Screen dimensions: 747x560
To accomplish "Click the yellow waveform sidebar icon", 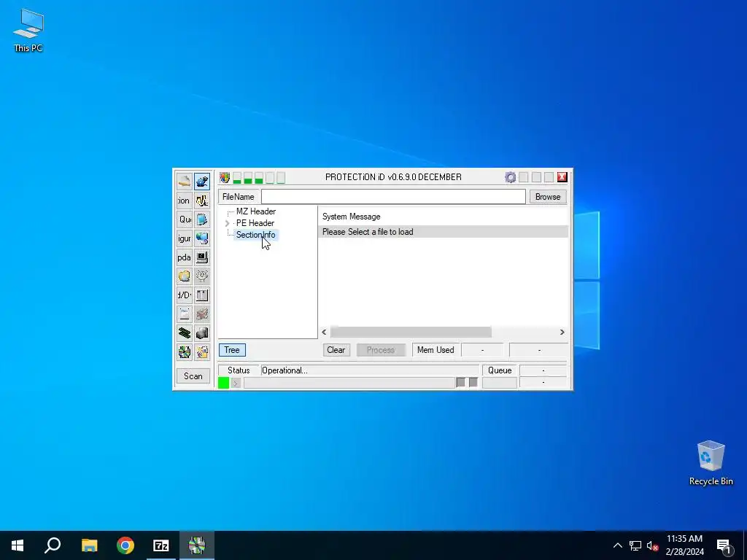I will 202,201.
